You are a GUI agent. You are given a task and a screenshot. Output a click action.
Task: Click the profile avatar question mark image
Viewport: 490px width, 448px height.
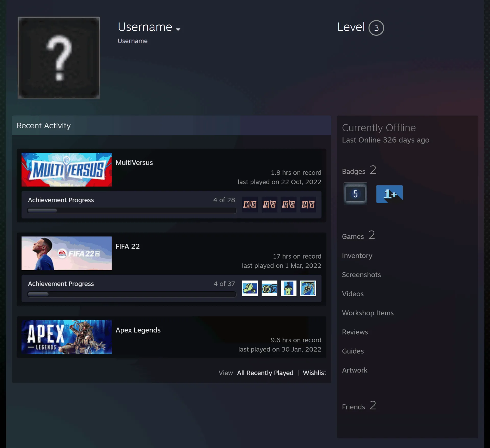click(59, 58)
